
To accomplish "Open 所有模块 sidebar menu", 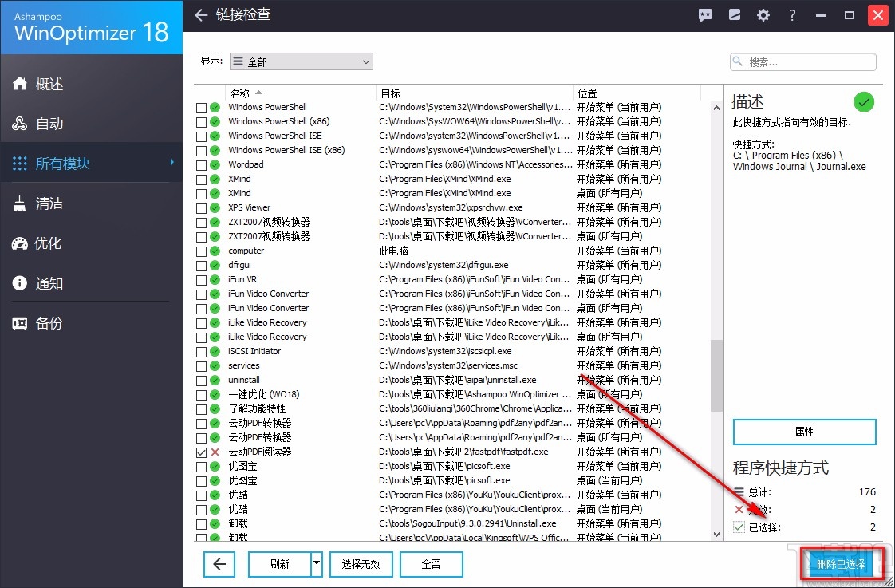I will click(91, 164).
